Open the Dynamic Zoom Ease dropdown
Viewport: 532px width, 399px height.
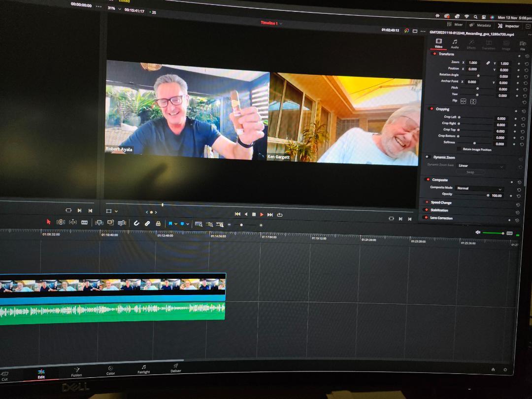click(480, 166)
